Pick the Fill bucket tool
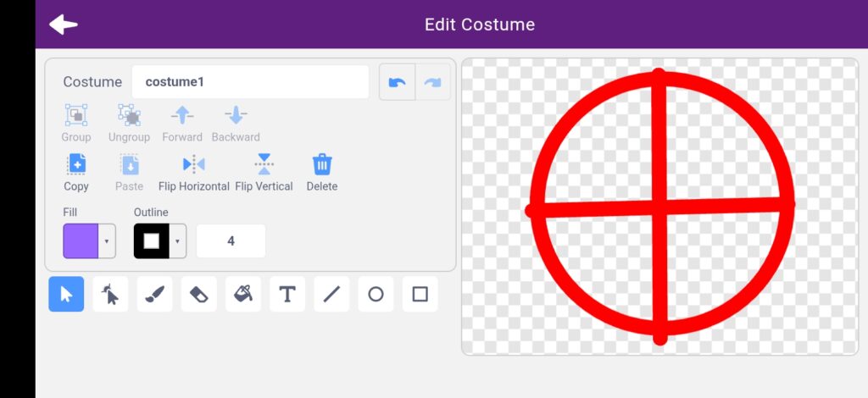Viewport: 868px width, 398px height. (242, 294)
